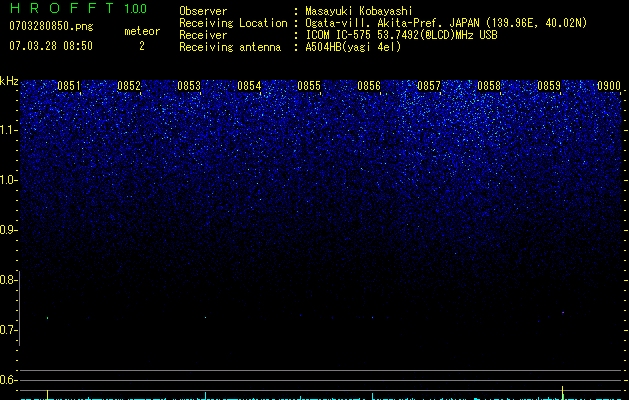Click the 0853 time marker
The image size is (629, 400).
[189, 86]
